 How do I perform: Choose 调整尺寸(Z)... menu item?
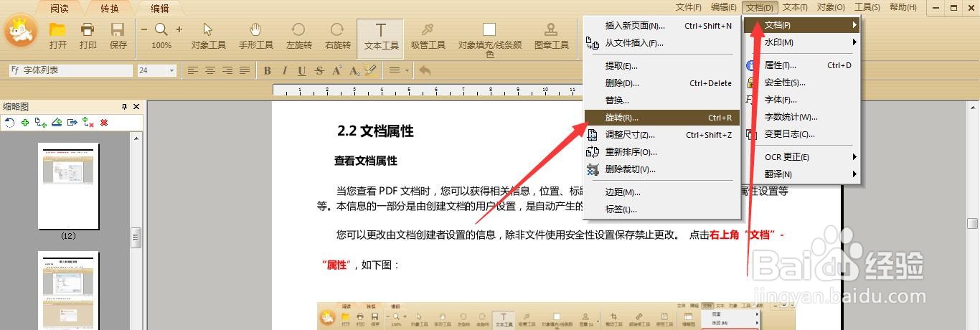click(662, 135)
